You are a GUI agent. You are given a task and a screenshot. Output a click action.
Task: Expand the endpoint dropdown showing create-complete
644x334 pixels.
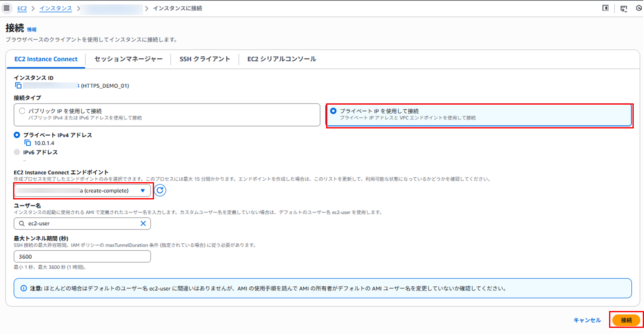(82, 190)
